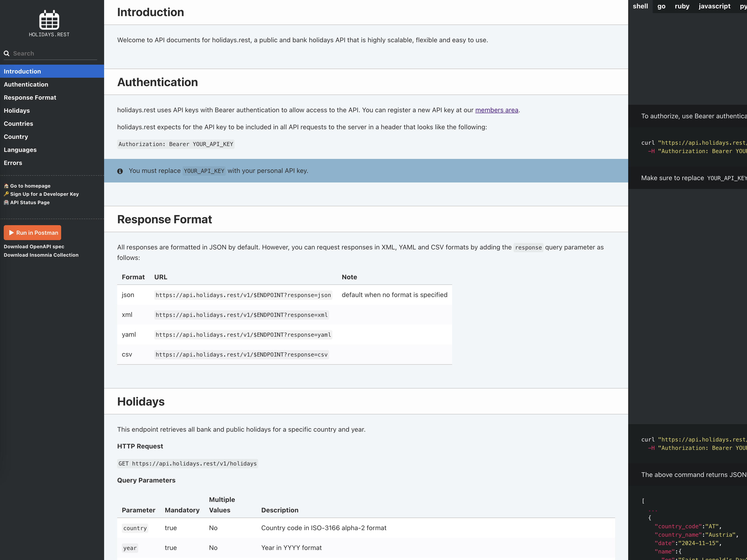Click the Response Format heading
747x560 pixels.
click(165, 219)
